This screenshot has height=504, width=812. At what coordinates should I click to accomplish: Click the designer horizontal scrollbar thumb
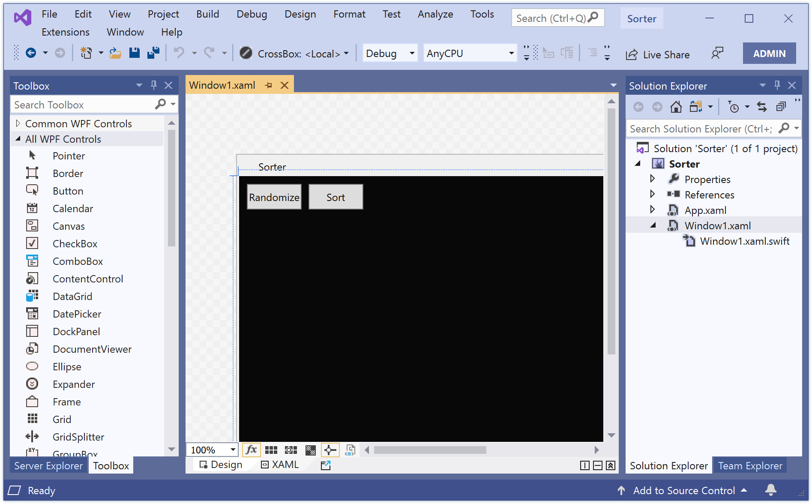click(430, 450)
